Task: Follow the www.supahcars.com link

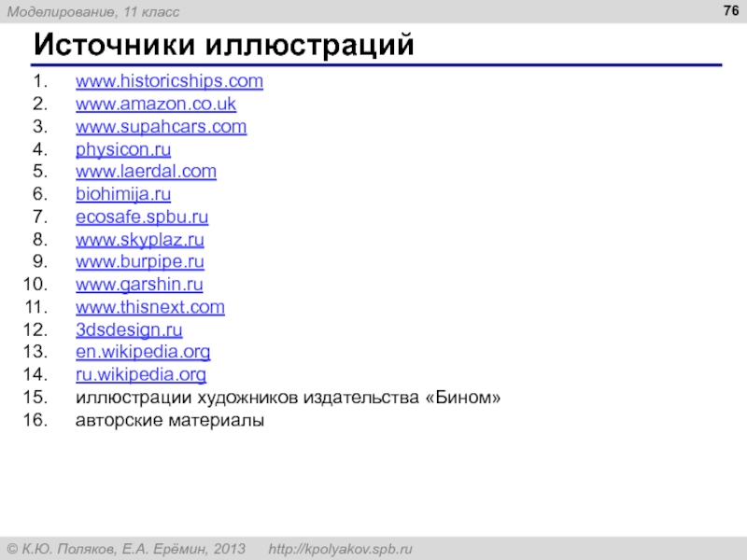Action: 161,127
